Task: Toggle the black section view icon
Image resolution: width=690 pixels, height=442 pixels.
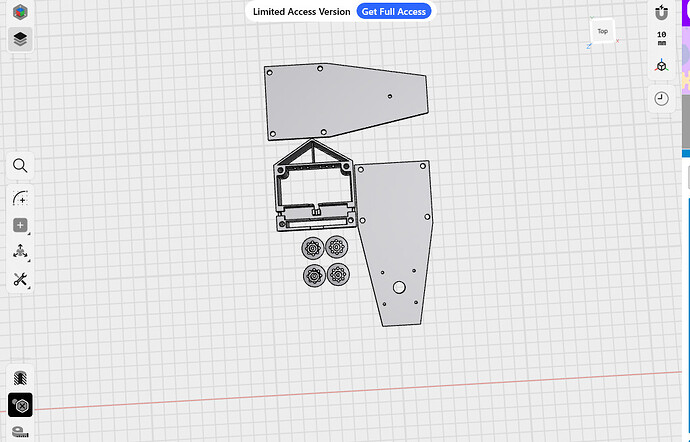Action: (x=20, y=405)
